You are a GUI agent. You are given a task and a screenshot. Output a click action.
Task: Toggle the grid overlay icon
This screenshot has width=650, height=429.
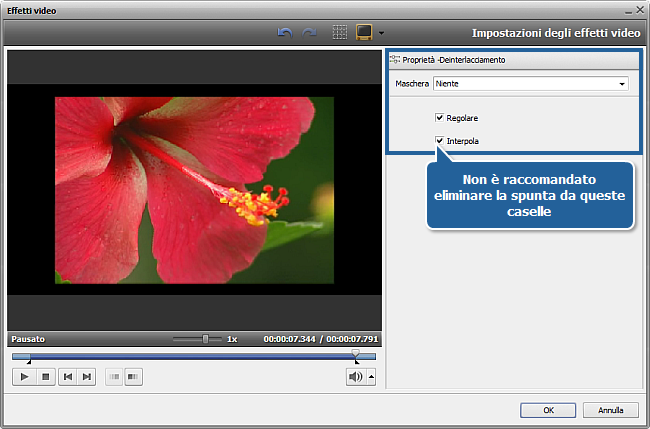[x=339, y=32]
